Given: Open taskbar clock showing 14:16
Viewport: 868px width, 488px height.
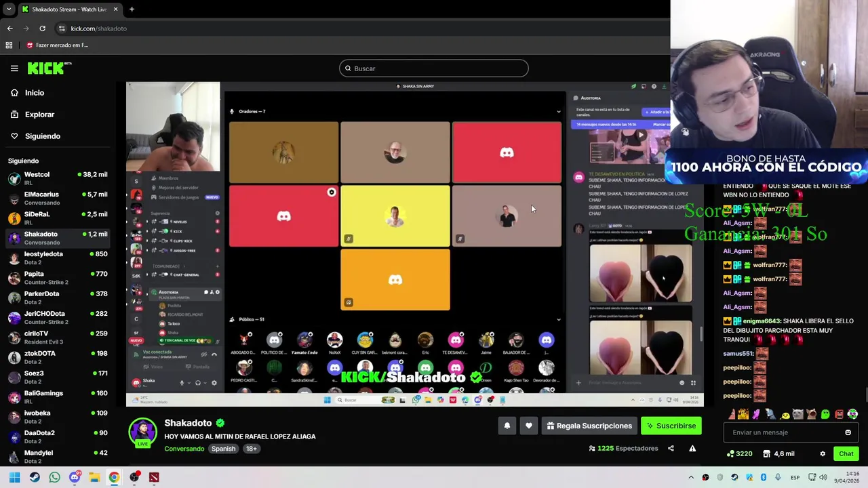Looking at the screenshot, I should (x=846, y=477).
